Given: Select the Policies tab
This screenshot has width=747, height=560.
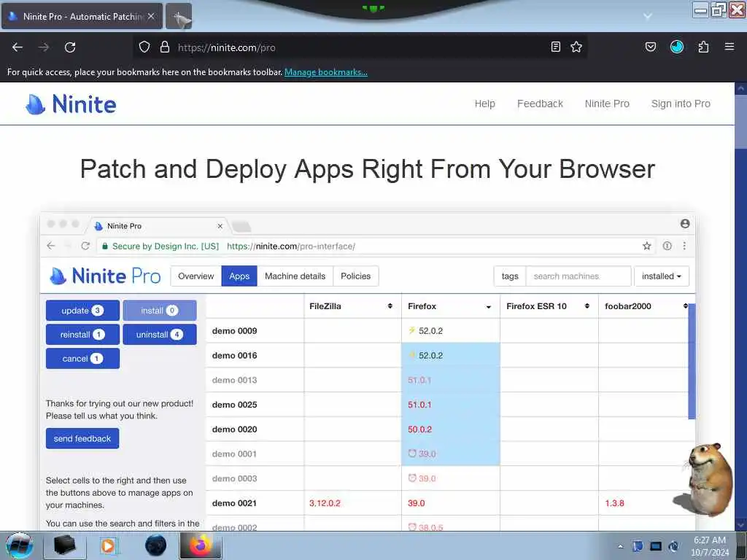Looking at the screenshot, I should pos(355,276).
